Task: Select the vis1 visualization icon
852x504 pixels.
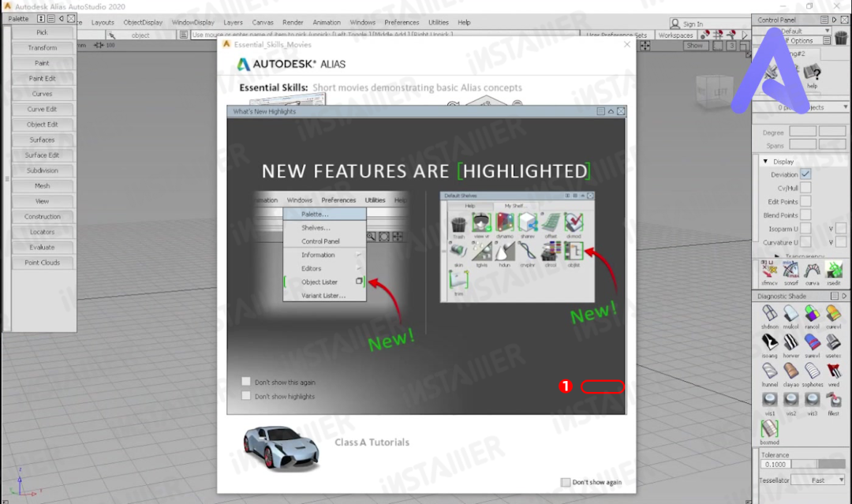Action: click(x=769, y=400)
